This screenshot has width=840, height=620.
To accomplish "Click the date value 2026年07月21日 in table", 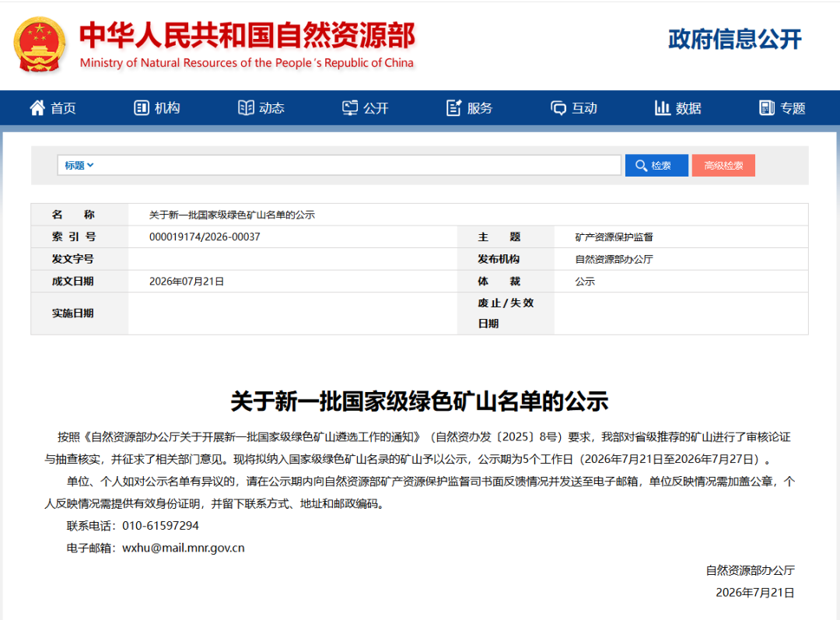I will point(187,282).
